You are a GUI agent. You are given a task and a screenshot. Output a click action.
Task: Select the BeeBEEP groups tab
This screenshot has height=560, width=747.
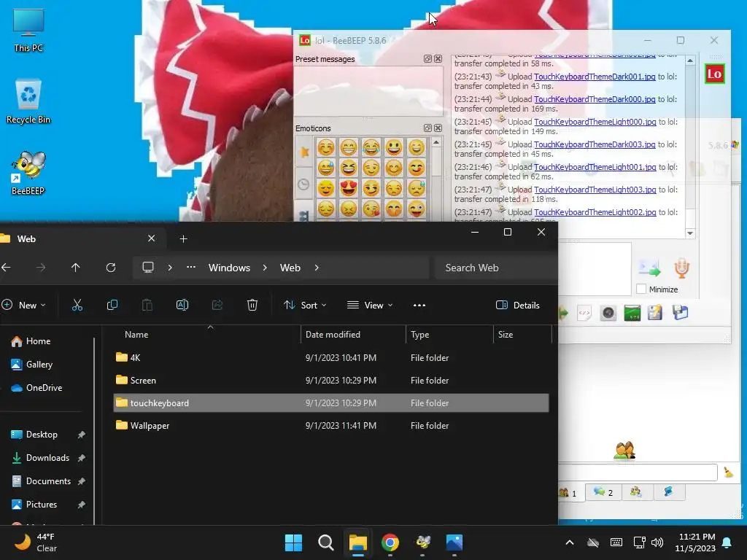tap(636, 492)
